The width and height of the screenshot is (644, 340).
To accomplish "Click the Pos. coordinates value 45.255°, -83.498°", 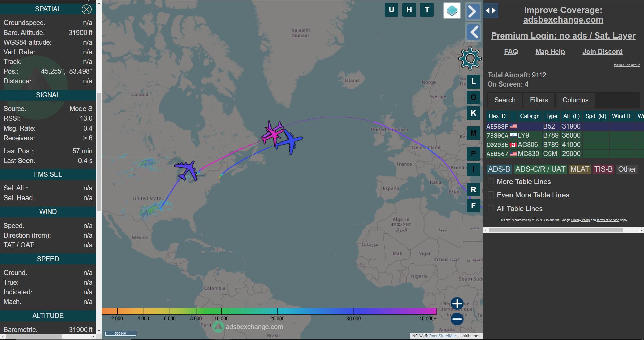I will tap(66, 71).
